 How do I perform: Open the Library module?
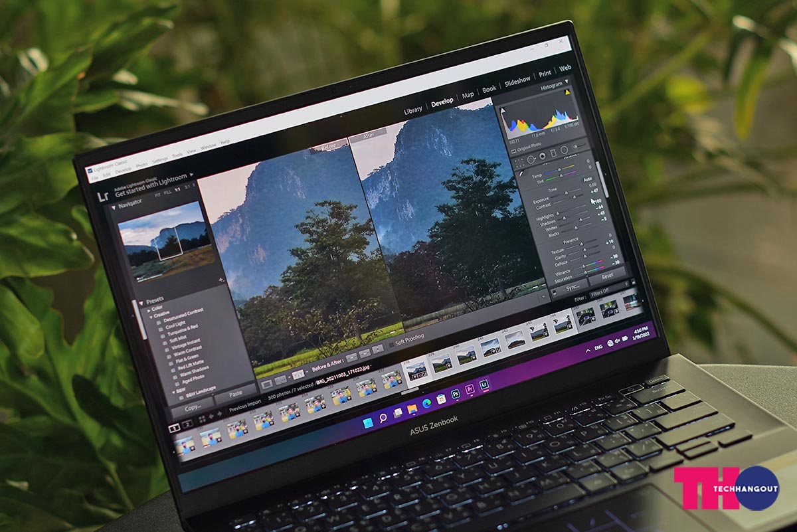pos(412,110)
